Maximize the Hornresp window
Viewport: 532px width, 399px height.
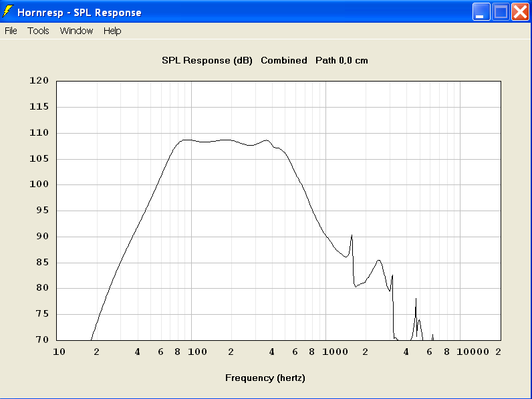501,12
